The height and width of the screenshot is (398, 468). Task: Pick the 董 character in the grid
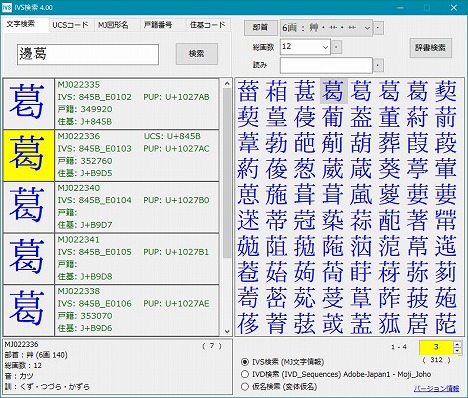click(389, 117)
